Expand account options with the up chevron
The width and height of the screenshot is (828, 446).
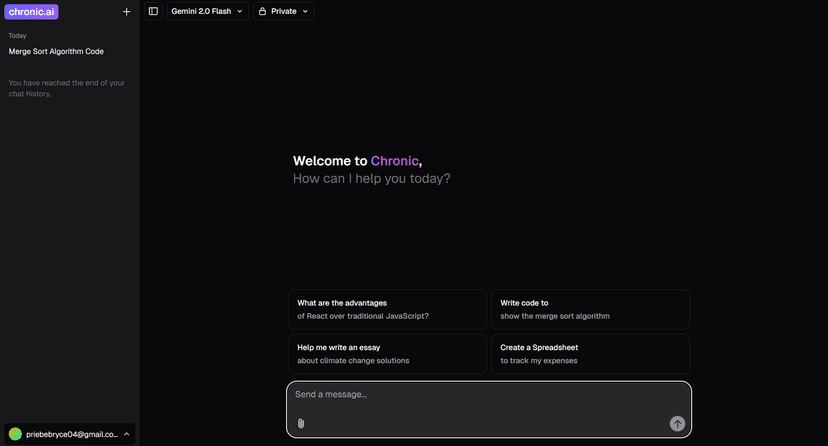pos(127,434)
